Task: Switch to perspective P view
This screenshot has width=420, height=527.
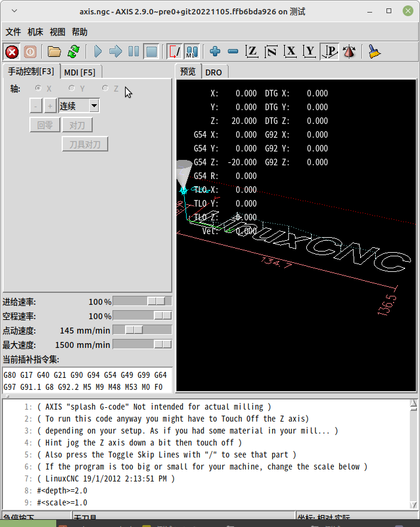Action: pyautogui.click(x=329, y=52)
